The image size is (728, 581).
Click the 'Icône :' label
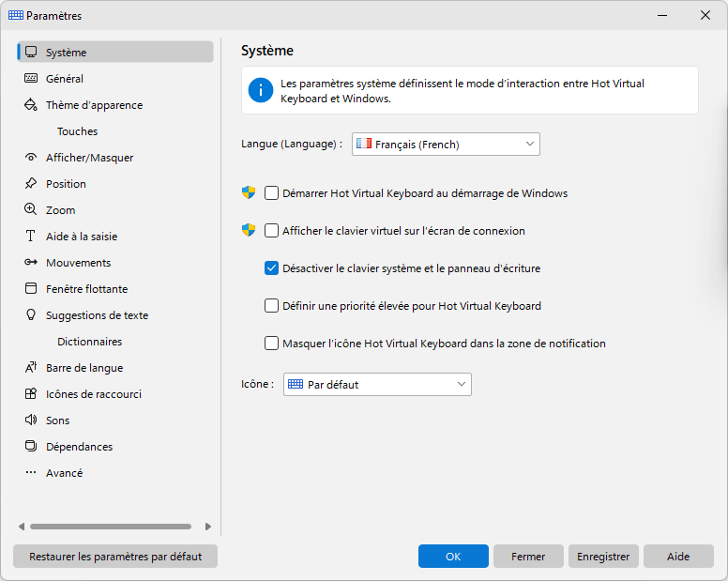click(257, 384)
